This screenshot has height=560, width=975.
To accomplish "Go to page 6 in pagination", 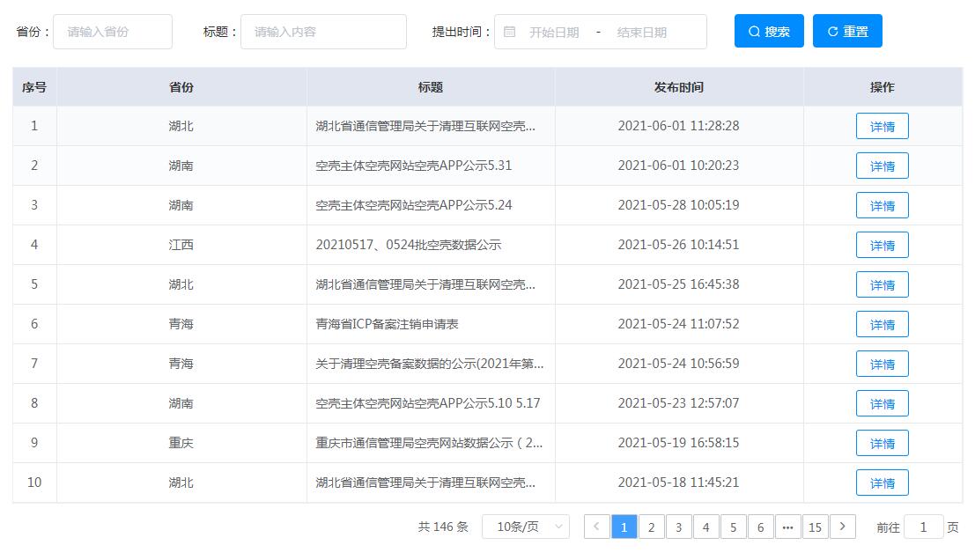I will point(761,527).
